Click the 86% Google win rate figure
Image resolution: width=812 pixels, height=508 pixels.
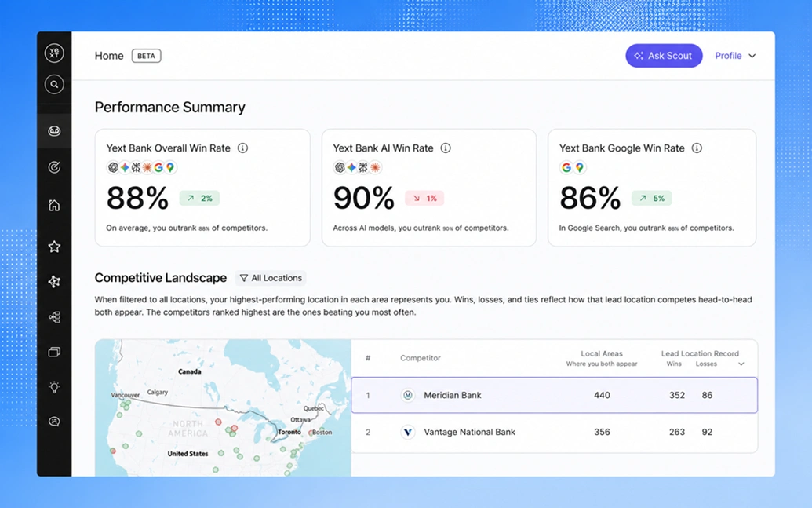click(x=590, y=198)
